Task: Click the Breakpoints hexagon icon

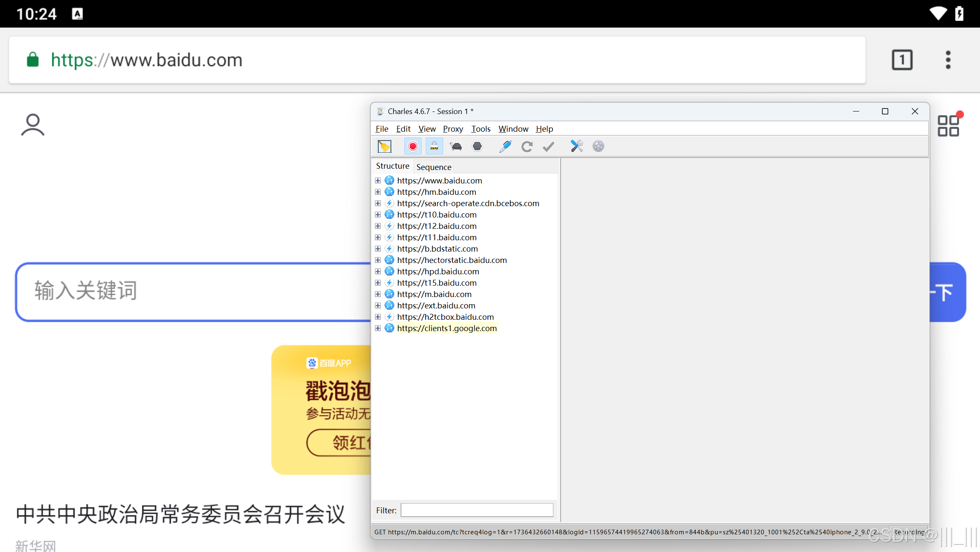Action: point(477,146)
